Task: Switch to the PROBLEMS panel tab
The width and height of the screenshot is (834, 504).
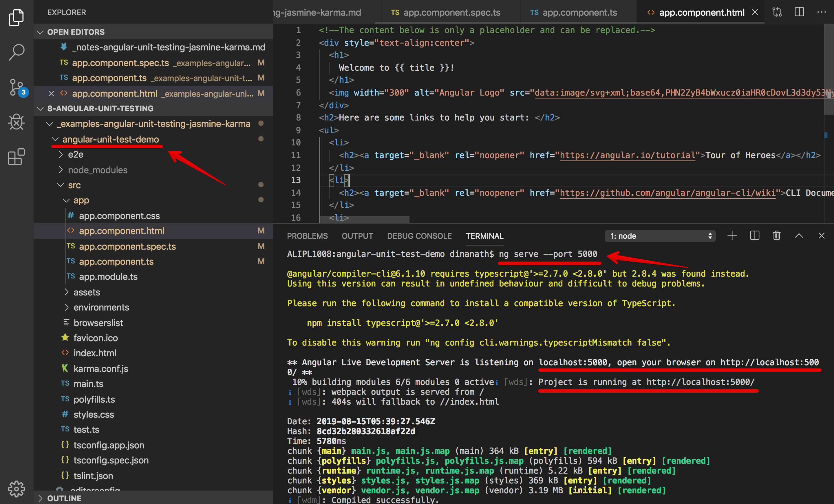Action: pos(307,236)
